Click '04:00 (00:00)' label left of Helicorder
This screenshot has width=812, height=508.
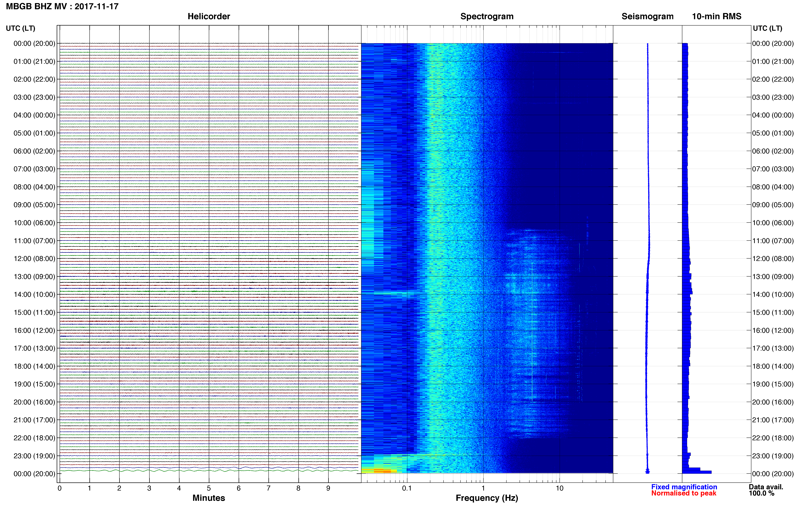tap(34, 115)
